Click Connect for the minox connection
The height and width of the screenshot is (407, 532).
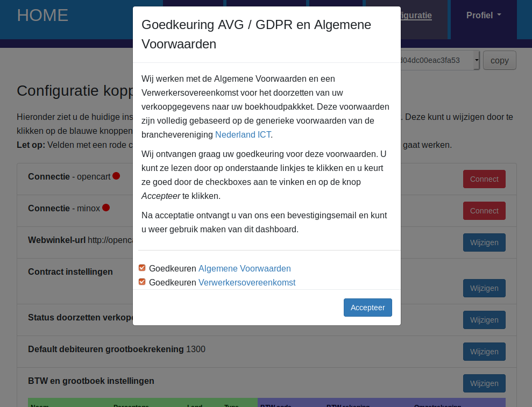click(x=484, y=211)
